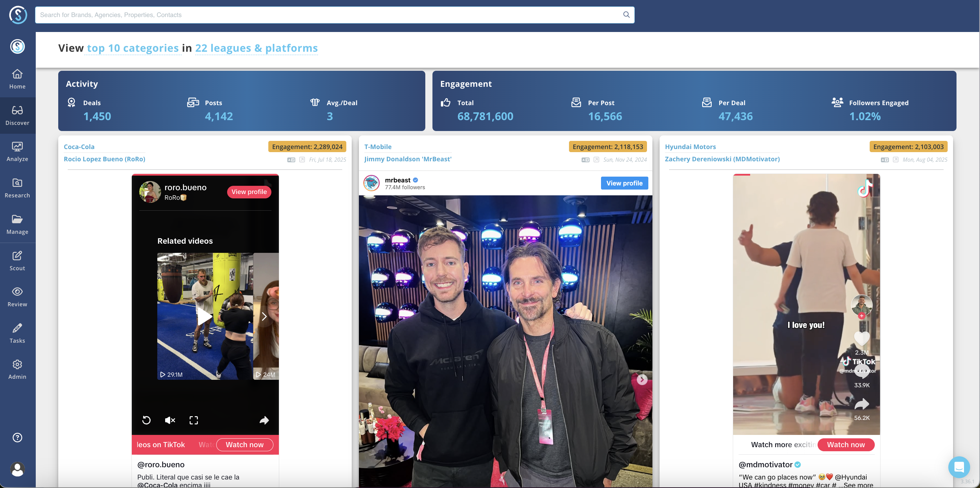
Task: Click the @Coca-Cola mention in caption
Action: click(x=157, y=485)
